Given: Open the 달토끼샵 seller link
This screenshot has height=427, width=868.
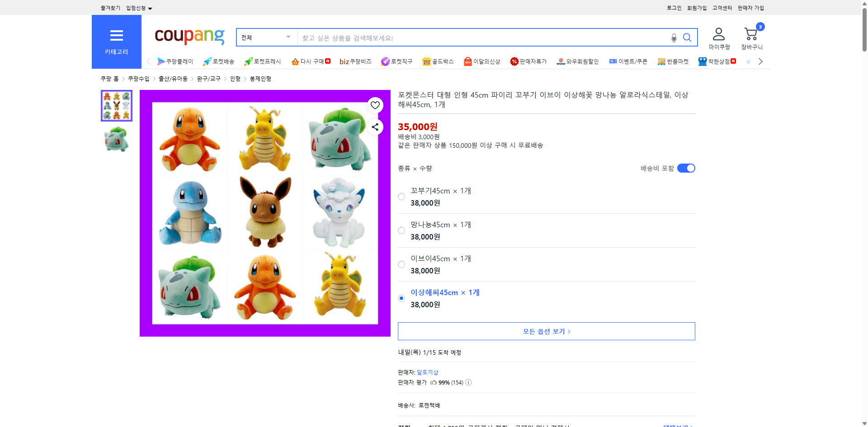Looking at the screenshot, I should [428, 372].
